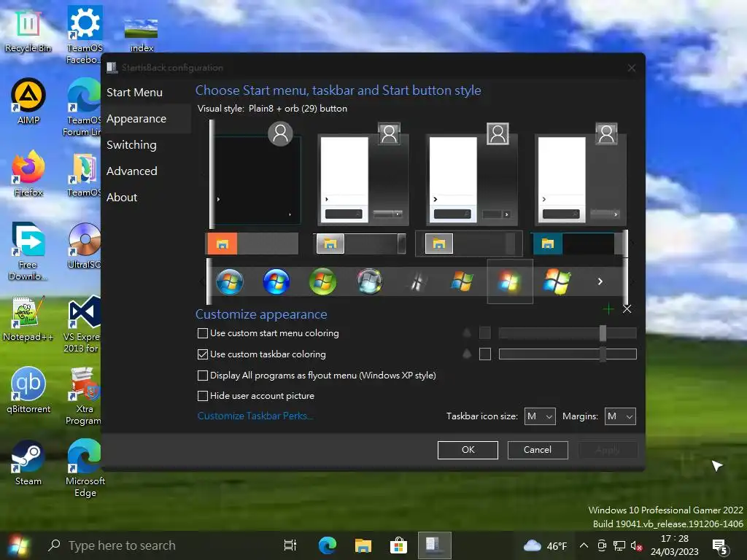747x560 pixels.
Task: Open the About page
Action: (122, 197)
